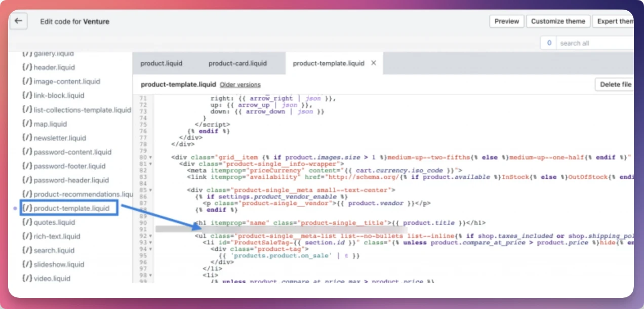The width and height of the screenshot is (644, 309).
Task: Click the liquid file icon beside image-content.liquid
Action: click(27, 82)
